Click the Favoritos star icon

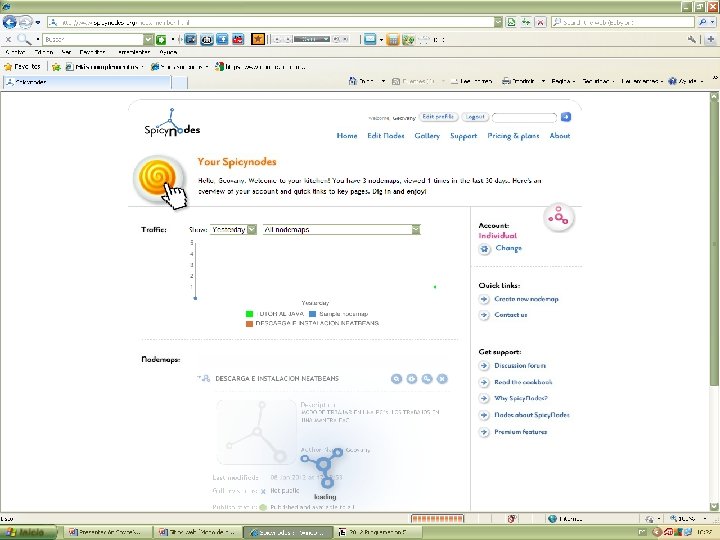pos(8,67)
